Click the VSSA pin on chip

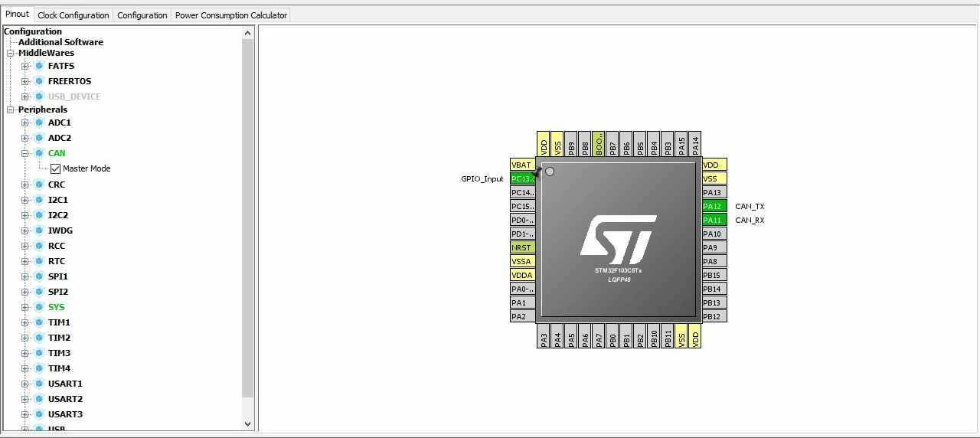523,261
